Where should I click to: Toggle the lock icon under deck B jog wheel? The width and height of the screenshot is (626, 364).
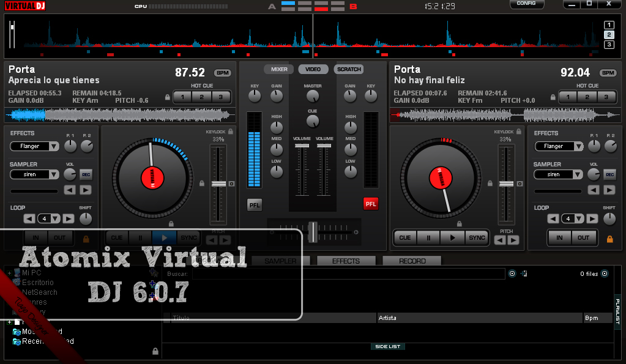click(460, 224)
